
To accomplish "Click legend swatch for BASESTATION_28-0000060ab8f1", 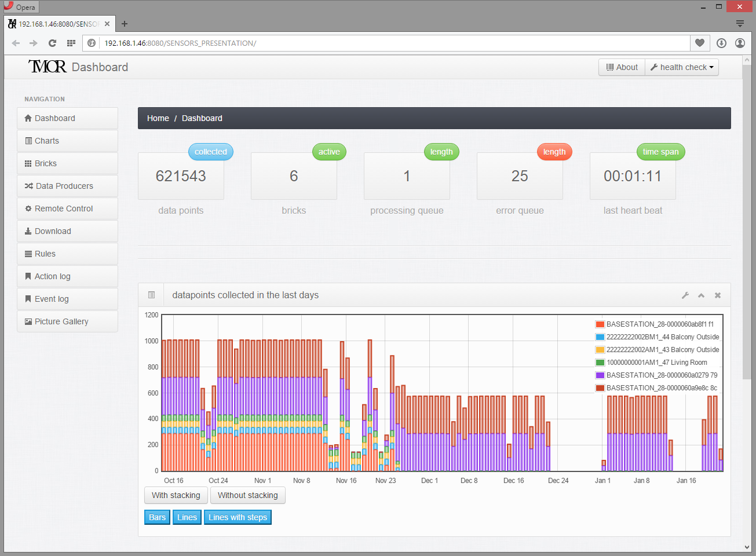I will 600,324.
